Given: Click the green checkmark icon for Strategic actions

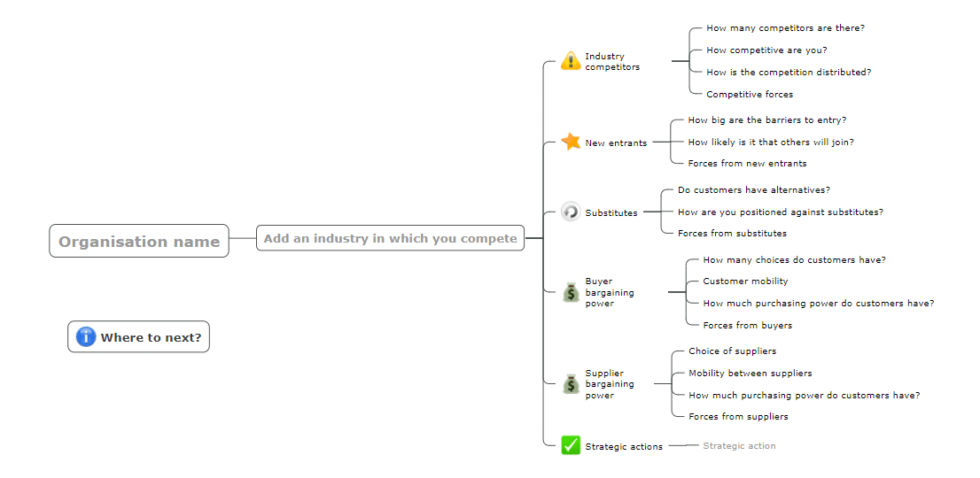Looking at the screenshot, I should pyautogui.click(x=571, y=445).
